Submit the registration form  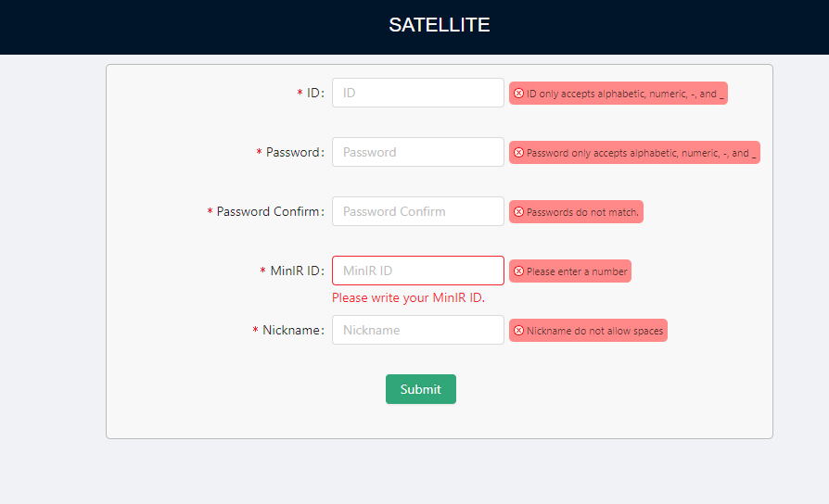421,389
